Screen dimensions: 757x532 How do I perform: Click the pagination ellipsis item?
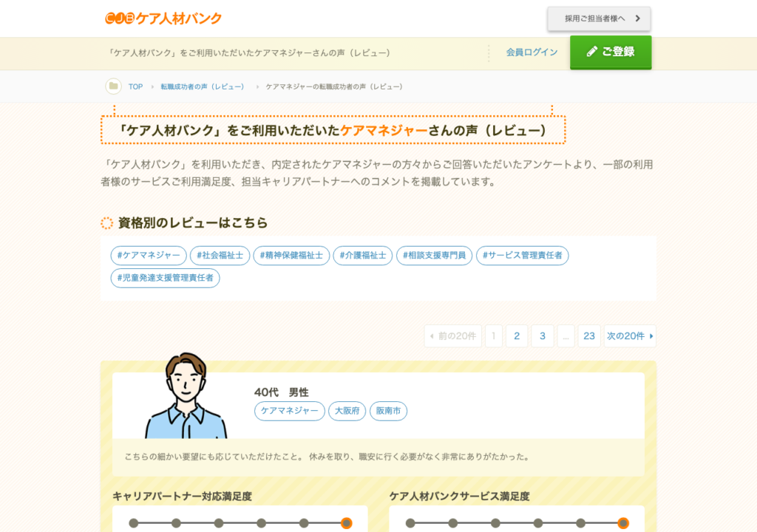pyautogui.click(x=566, y=336)
